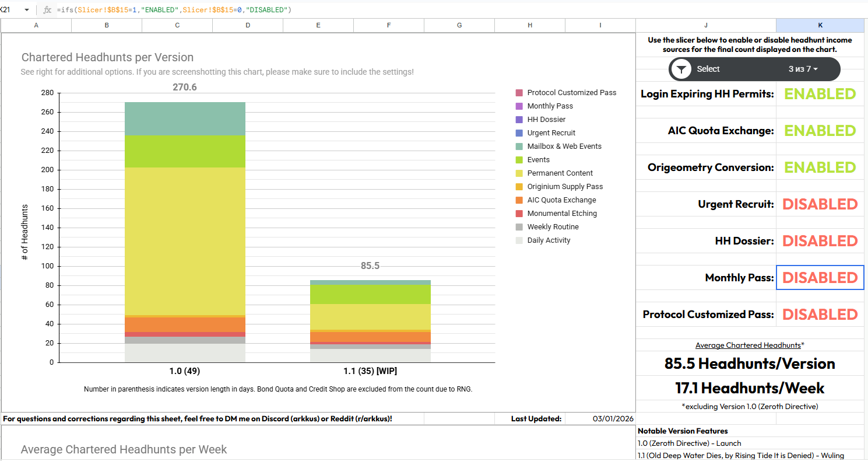Click the Events green legend swatch
This screenshot has width=868, height=461.
(x=519, y=160)
